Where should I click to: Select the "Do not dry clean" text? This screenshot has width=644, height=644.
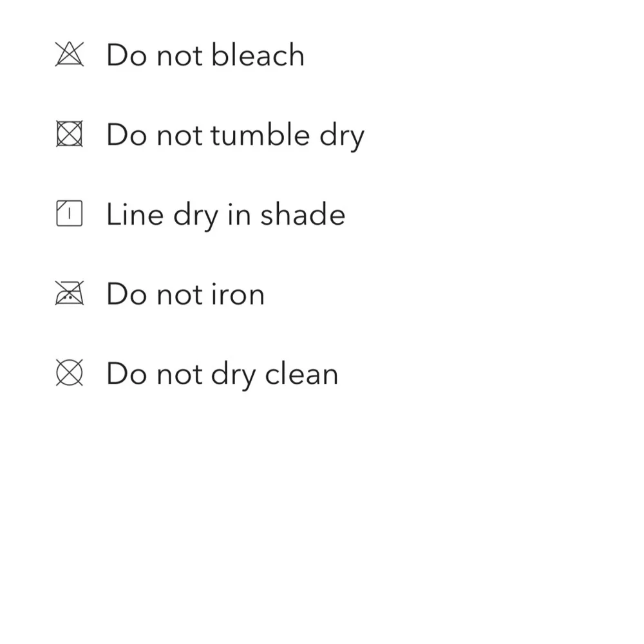click(x=222, y=374)
